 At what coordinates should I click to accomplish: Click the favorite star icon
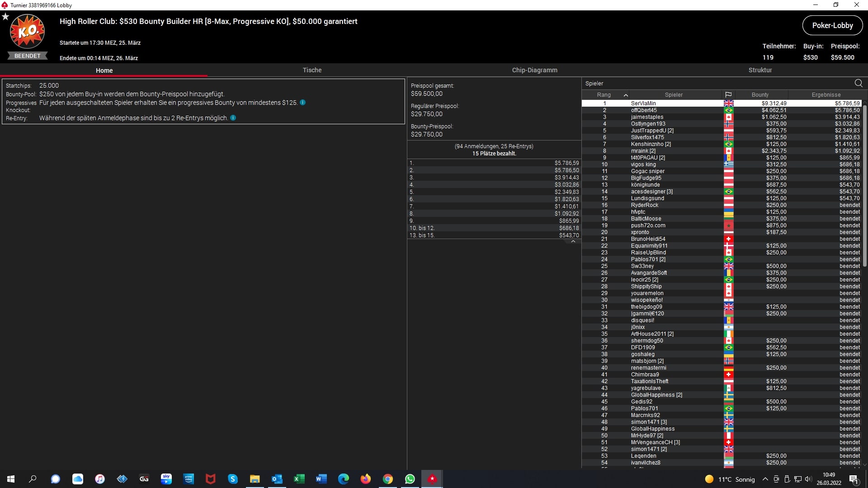(x=5, y=17)
